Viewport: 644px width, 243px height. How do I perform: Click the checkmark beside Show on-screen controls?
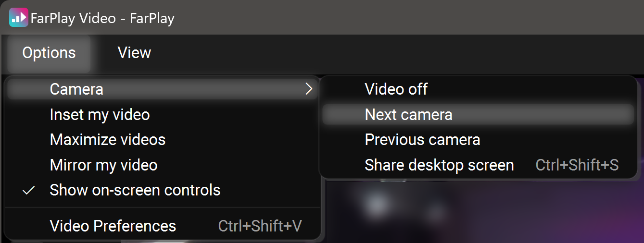click(x=29, y=190)
